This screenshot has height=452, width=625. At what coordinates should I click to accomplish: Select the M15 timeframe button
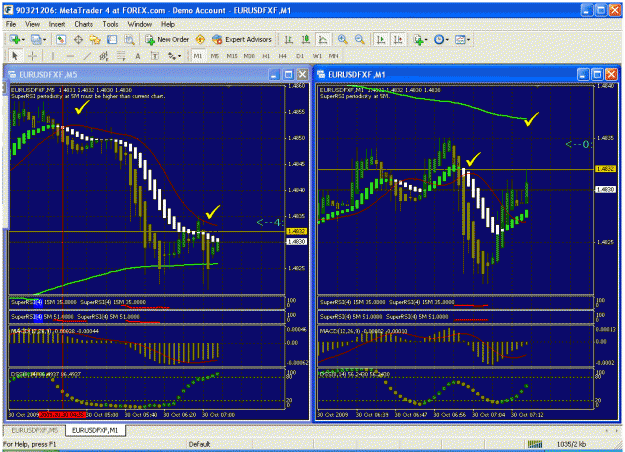coord(232,56)
